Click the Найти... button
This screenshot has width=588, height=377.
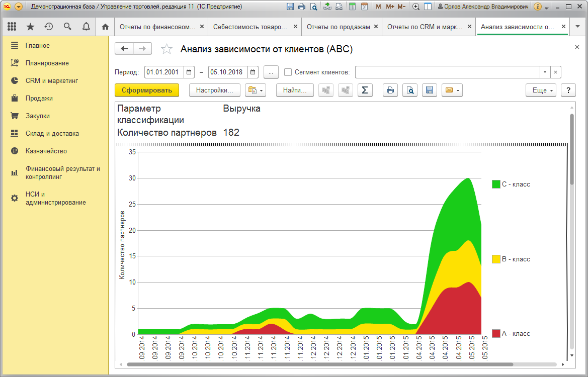pos(295,90)
